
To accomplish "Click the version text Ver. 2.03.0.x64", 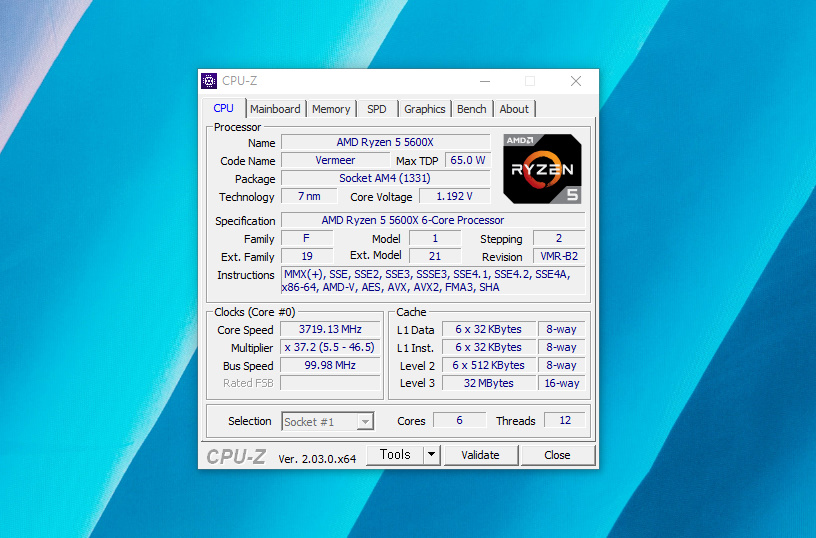I will coord(317,459).
